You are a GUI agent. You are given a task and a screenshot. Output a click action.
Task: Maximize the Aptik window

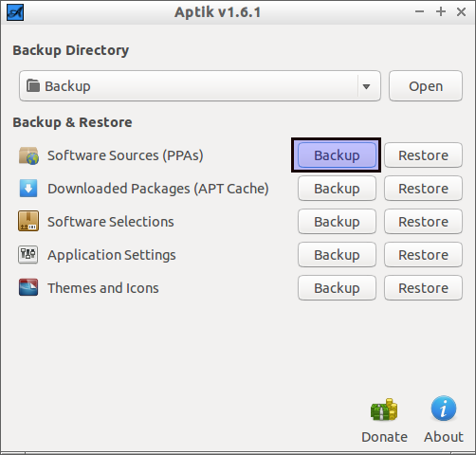click(x=441, y=12)
